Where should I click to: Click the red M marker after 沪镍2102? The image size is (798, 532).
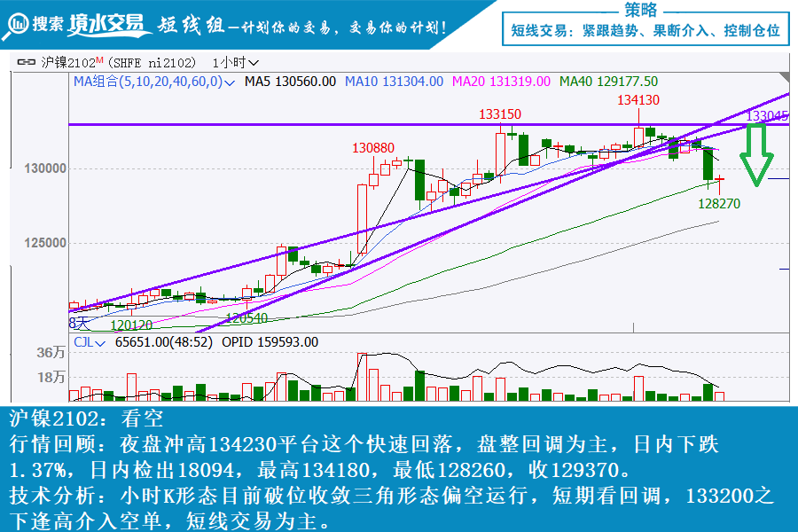point(99,61)
